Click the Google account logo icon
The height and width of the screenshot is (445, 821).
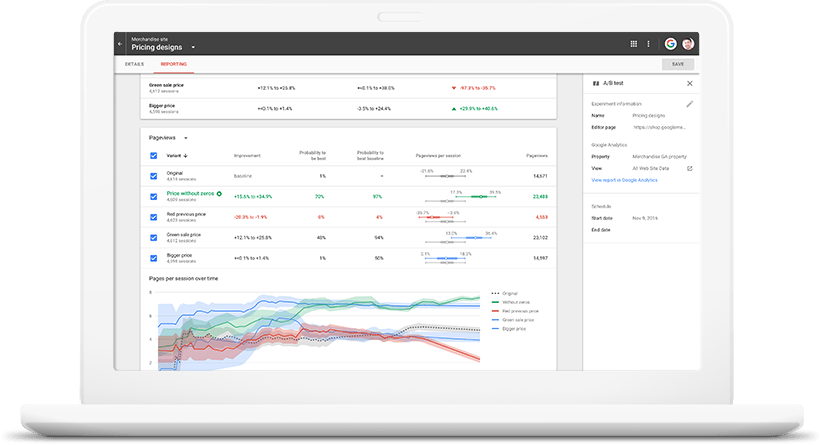pos(670,44)
